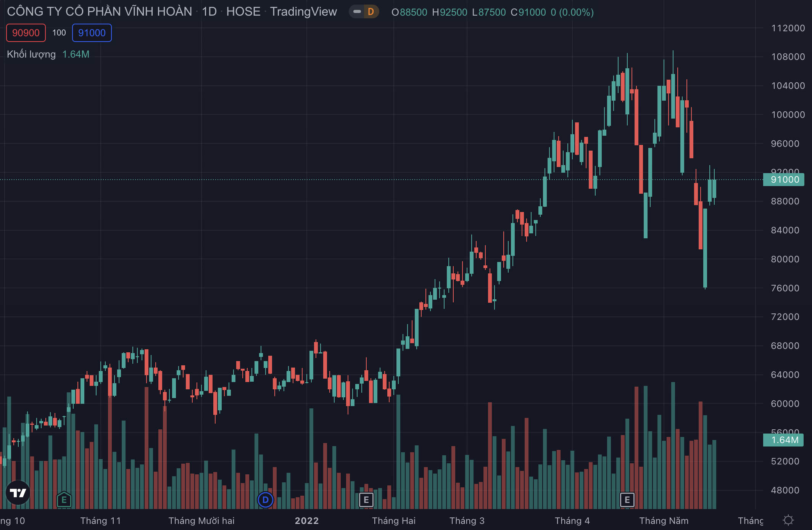Click the 2022 time axis label
The image size is (812, 530).
(307, 521)
